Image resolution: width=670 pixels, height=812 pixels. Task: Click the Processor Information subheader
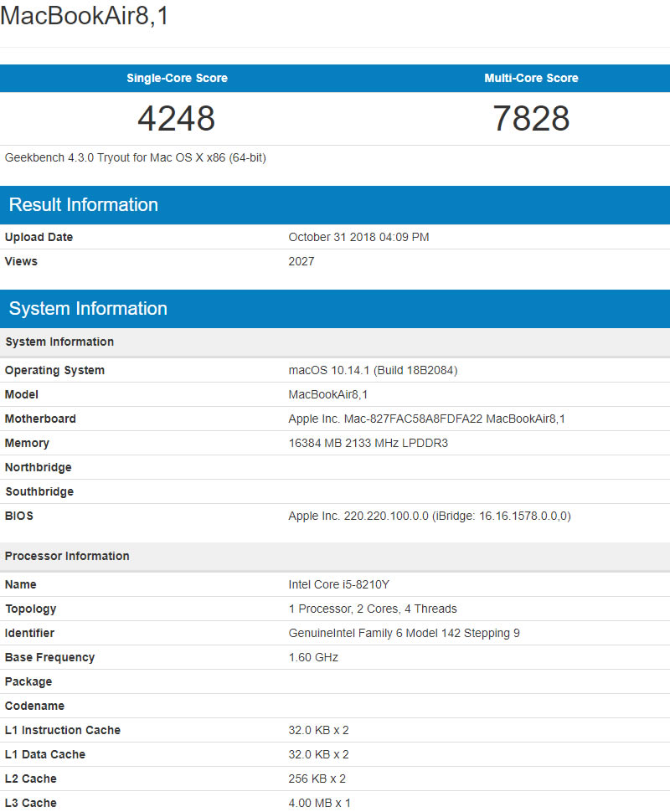(67, 556)
